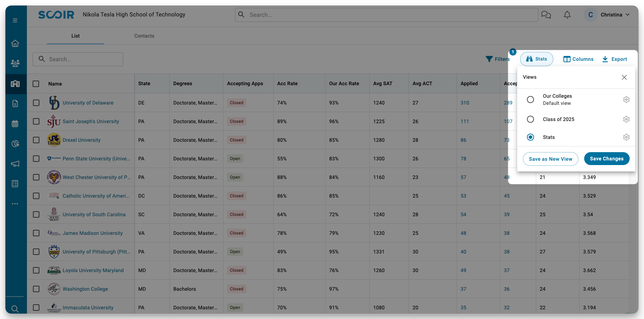Check the University of Delaware row checkbox
The width and height of the screenshot is (644, 319).
(36, 103)
